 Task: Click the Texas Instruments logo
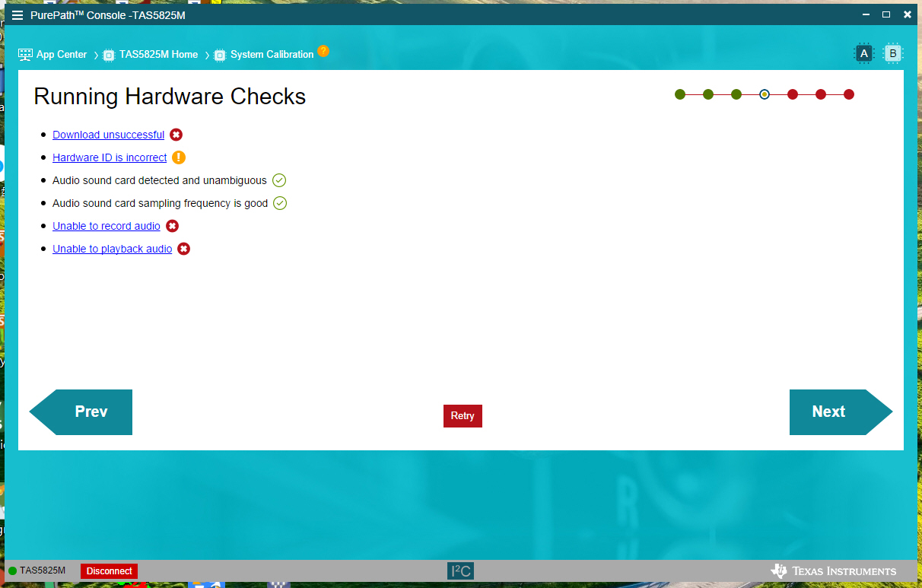coord(833,571)
